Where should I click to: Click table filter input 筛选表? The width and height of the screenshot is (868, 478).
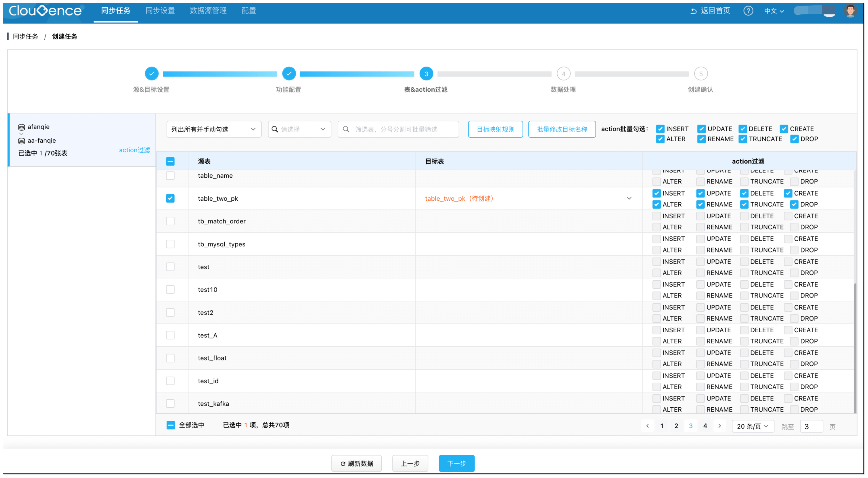398,129
